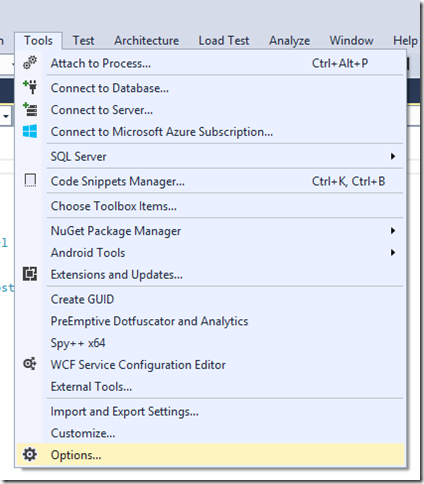
Task: Click the Connect to Database plug icon
Action: [30, 87]
